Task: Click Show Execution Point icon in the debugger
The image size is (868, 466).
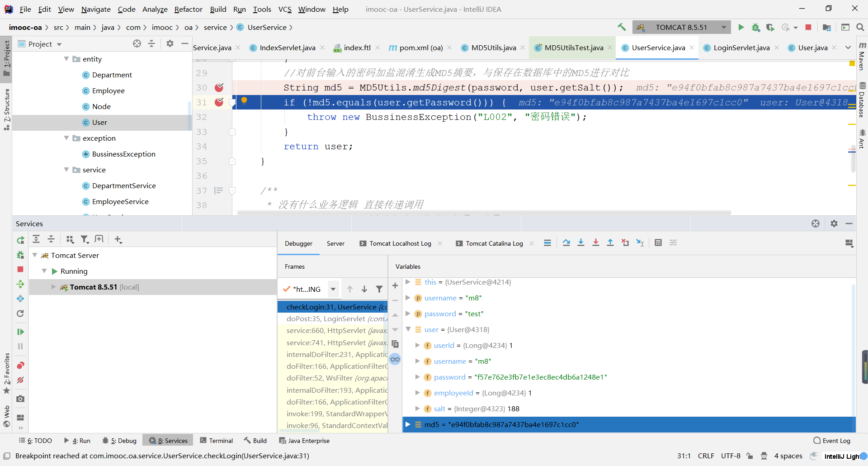Action: pyautogui.click(x=547, y=243)
